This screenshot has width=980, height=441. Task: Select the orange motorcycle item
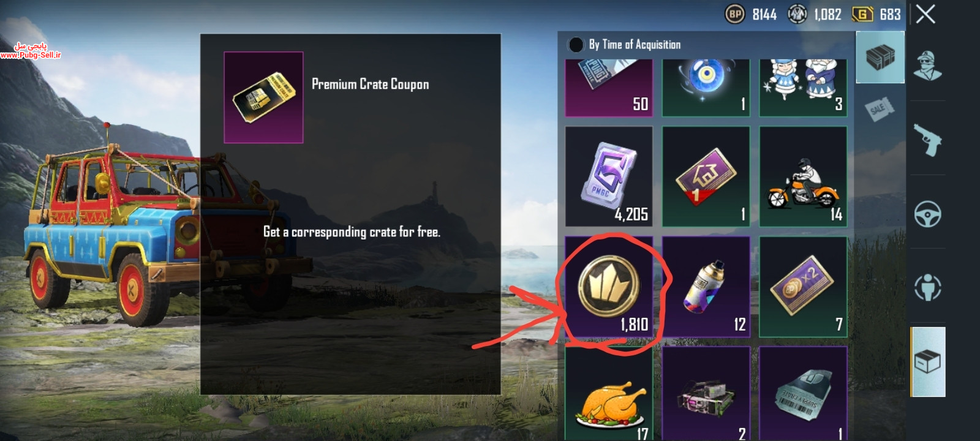point(803,176)
